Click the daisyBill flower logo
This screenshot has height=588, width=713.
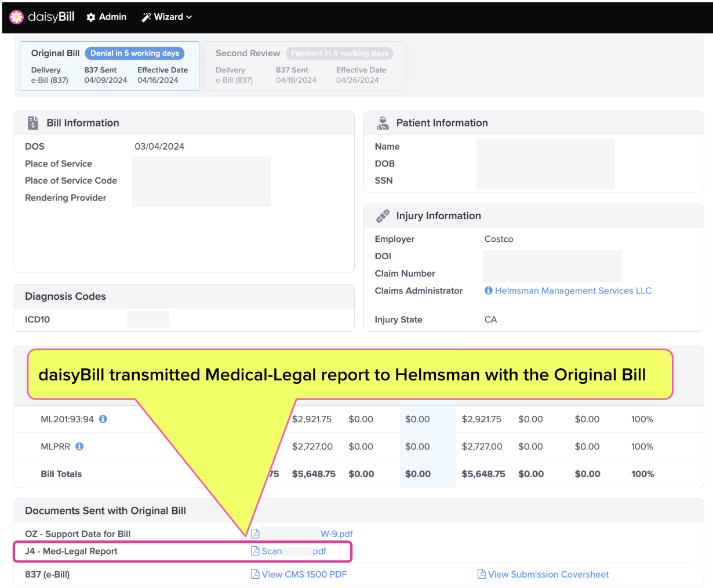[x=17, y=17]
